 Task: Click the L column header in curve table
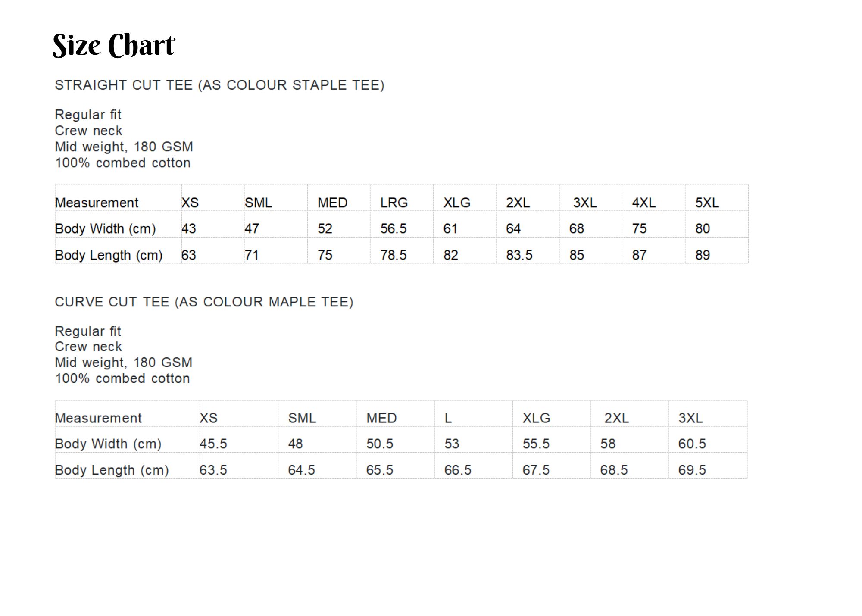[x=448, y=418]
